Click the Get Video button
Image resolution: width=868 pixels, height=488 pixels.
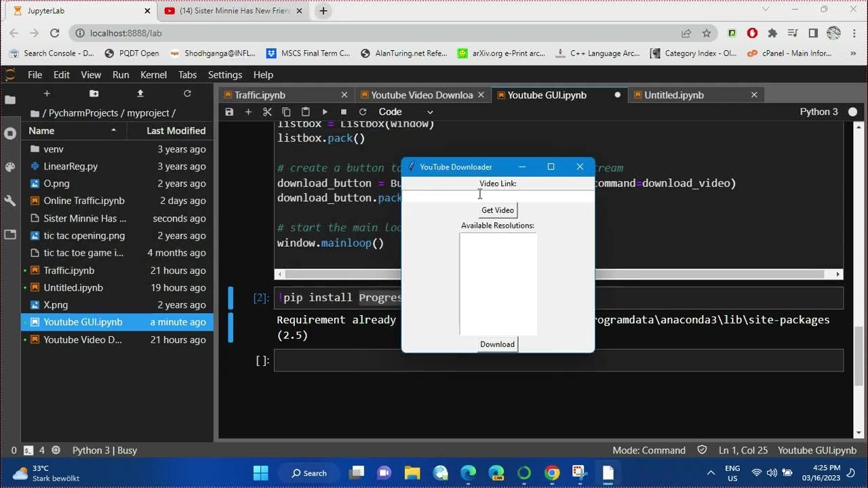coord(498,210)
